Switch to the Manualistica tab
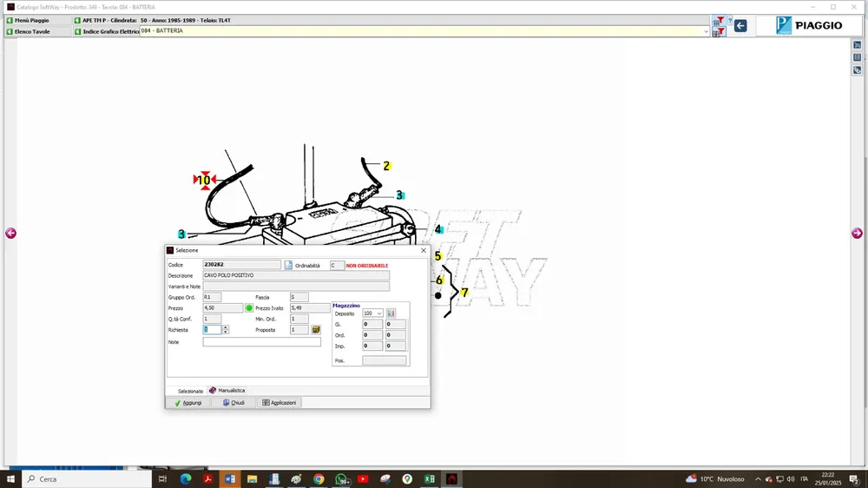Image resolution: width=868 pixels, height=488 pixels. [227, 391]
